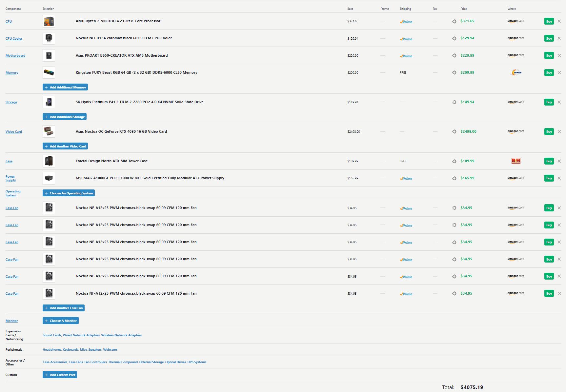Open the CPU Cooler category link
Viewport: 566px width, 392px height.
[14, 39]
